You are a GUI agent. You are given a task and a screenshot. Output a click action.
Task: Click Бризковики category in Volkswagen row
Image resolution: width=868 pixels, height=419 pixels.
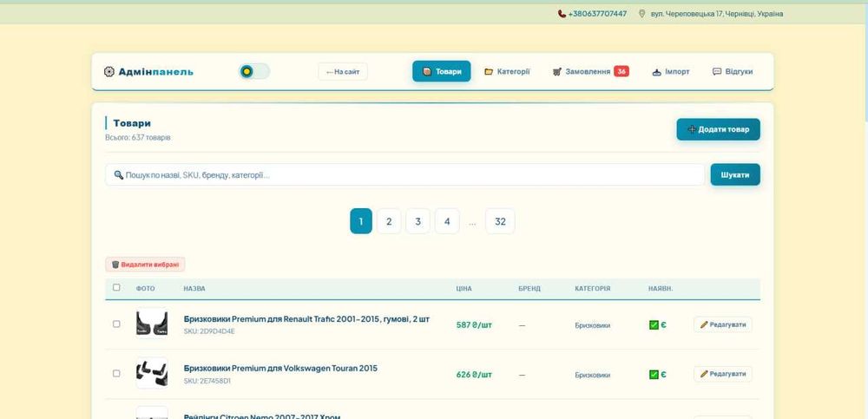(x=592, y=376)
